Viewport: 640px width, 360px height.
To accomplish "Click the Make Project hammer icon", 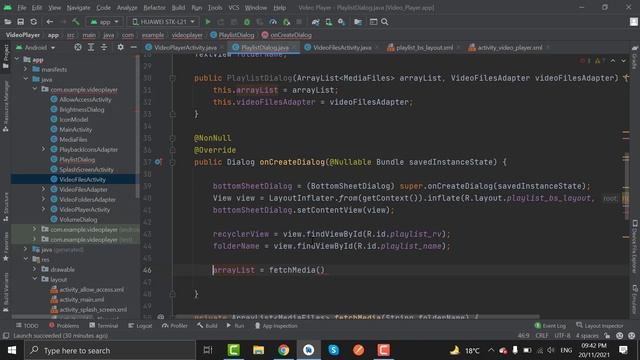I will pyautogui.click(x=76, y=22).
